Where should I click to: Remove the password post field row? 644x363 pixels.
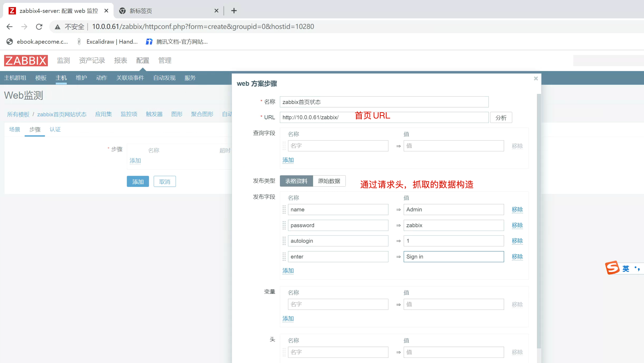tap(517, 225)
